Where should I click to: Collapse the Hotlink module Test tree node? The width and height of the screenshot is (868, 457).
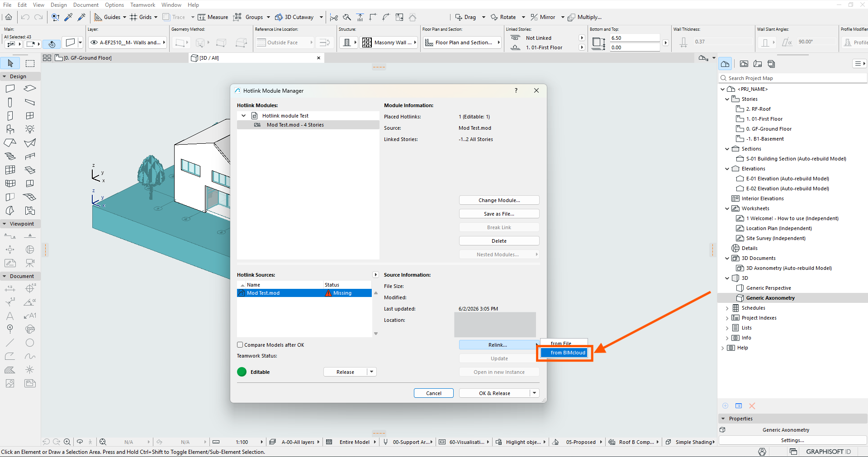click(243, 116)
